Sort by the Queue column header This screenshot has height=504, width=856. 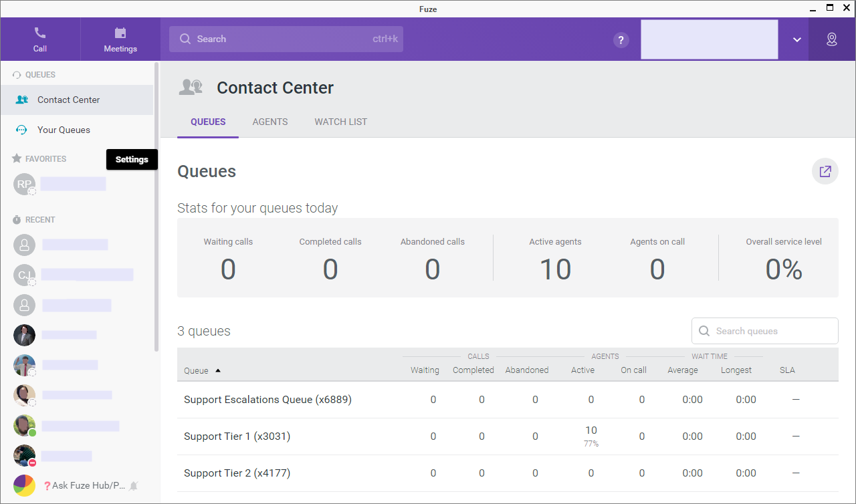point(197,370)
